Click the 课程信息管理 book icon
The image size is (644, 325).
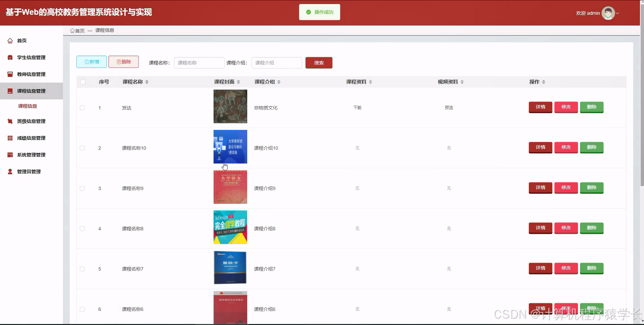tap(10, 91)
